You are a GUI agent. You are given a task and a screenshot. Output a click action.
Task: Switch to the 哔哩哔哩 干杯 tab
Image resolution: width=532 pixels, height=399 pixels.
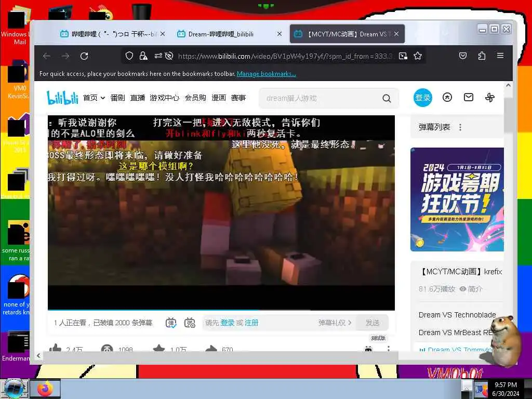pos(112,34)
